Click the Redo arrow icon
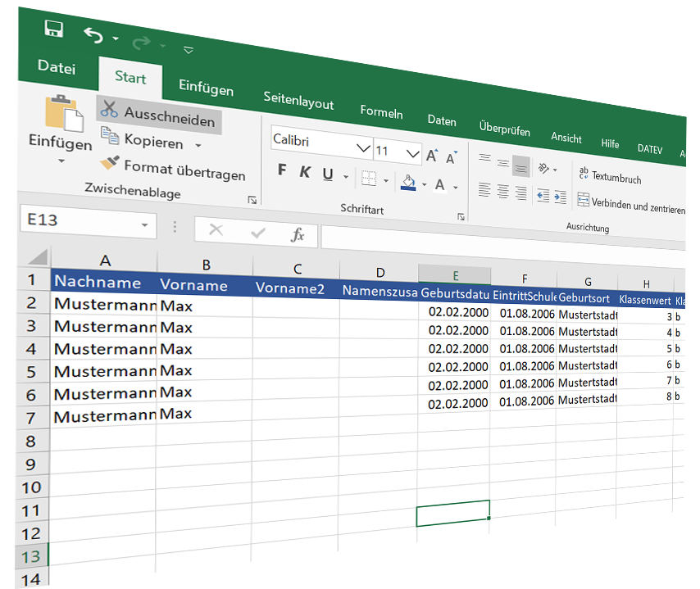700x589 pixels. pyautogui.click(x=142, y=43)
